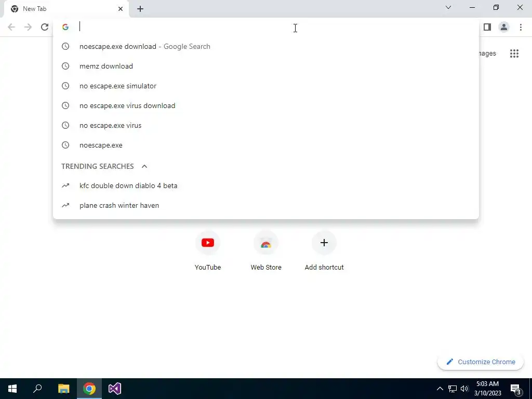Viewport: 532px width, 399px height.
Task: Restore down the Chrome window
Action: [x=496, y=7]
